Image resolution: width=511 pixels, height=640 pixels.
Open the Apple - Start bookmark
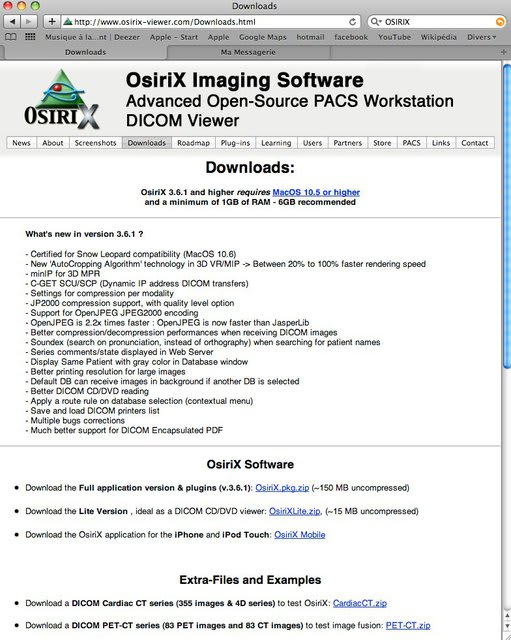point(174,37)
